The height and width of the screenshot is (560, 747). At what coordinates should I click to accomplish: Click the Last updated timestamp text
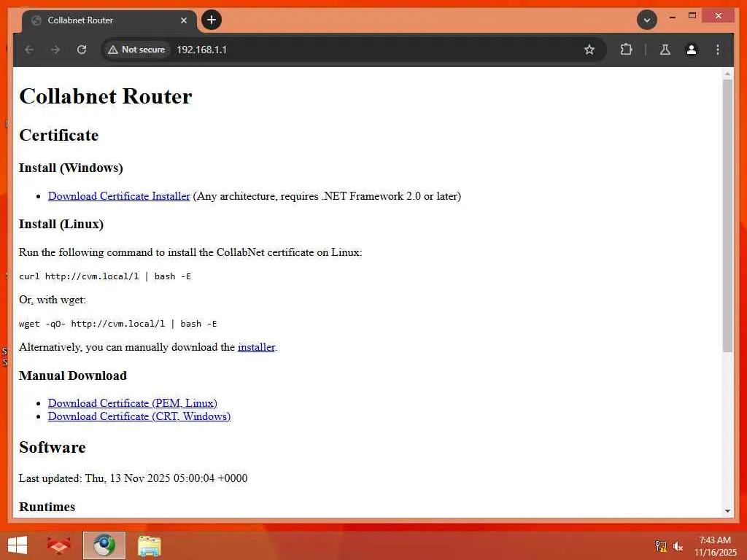[133, 478]
